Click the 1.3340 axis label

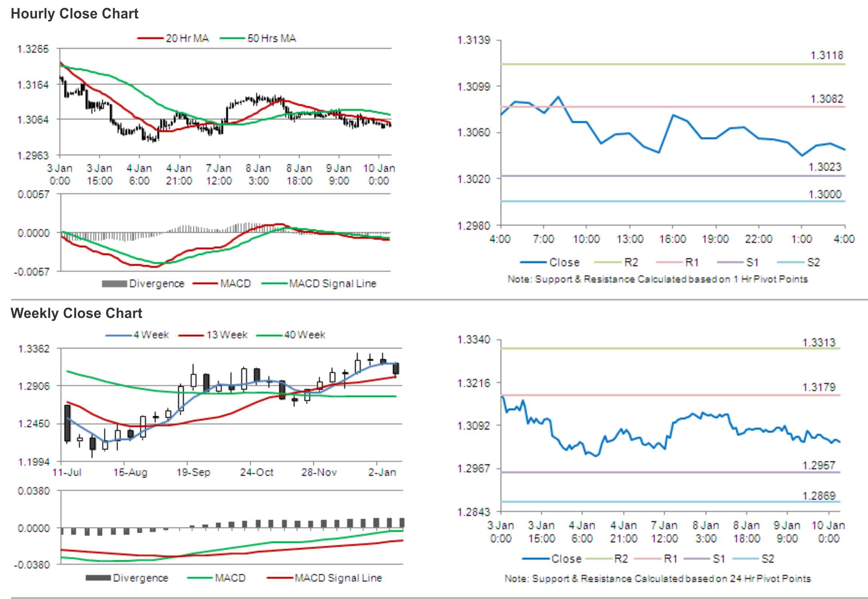tap(474, 340)
